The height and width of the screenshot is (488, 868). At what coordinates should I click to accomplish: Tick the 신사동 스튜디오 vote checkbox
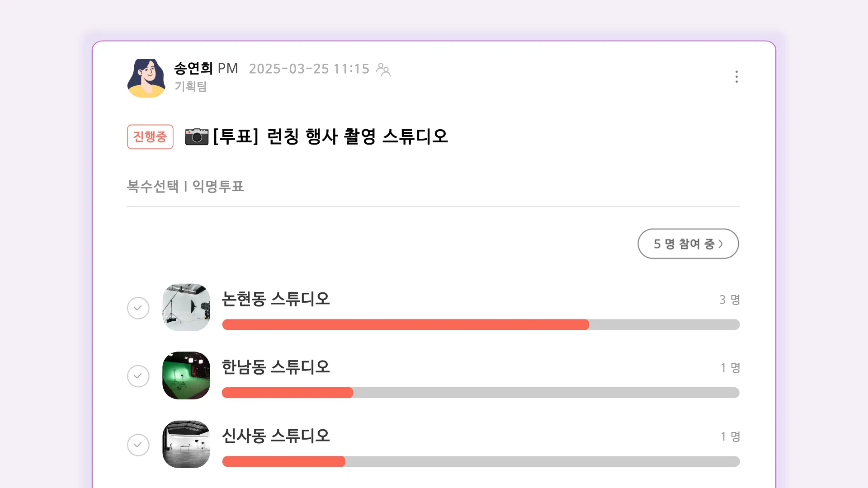(138, 445)
